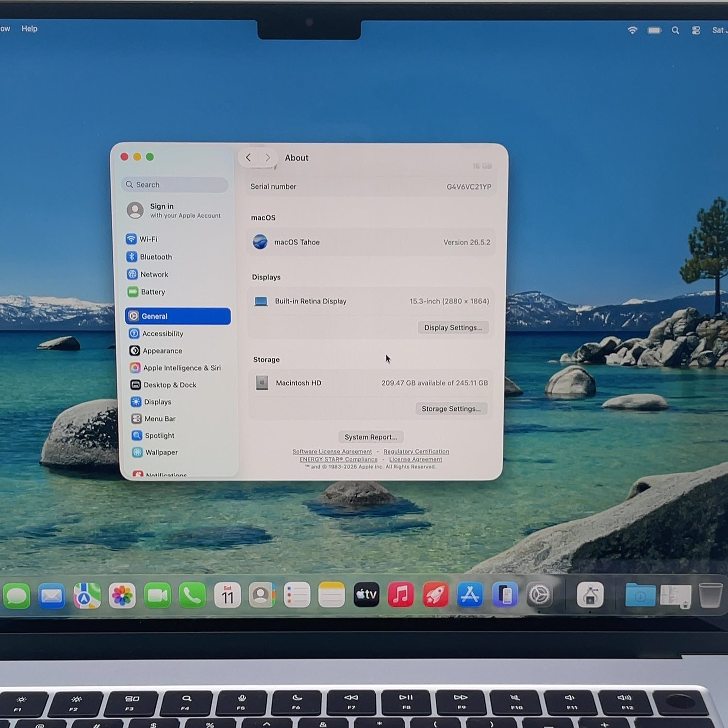The image size is (728, 728).
Task: Open Accessibility settings in sidebar
Action: [x=156, y=333]
